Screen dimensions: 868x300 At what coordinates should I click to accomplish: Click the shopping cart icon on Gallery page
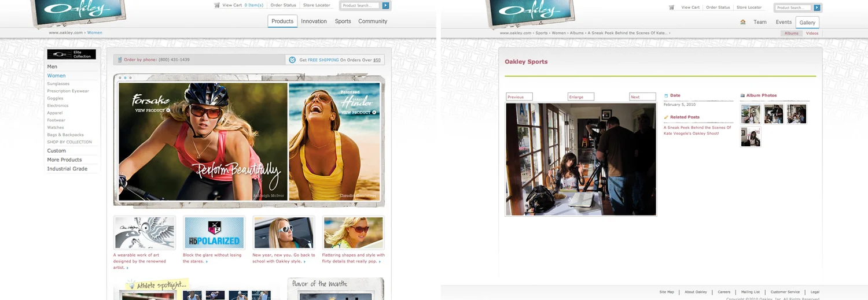pos(671,8)
